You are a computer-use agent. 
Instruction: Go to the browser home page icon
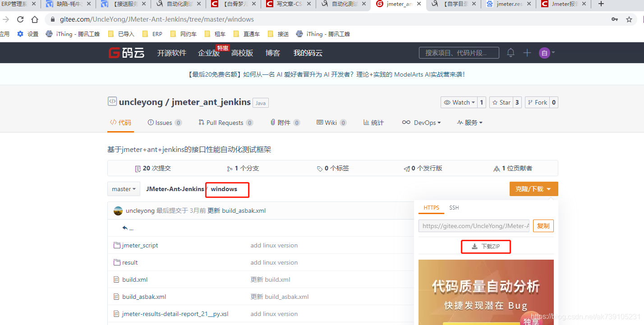35,19
